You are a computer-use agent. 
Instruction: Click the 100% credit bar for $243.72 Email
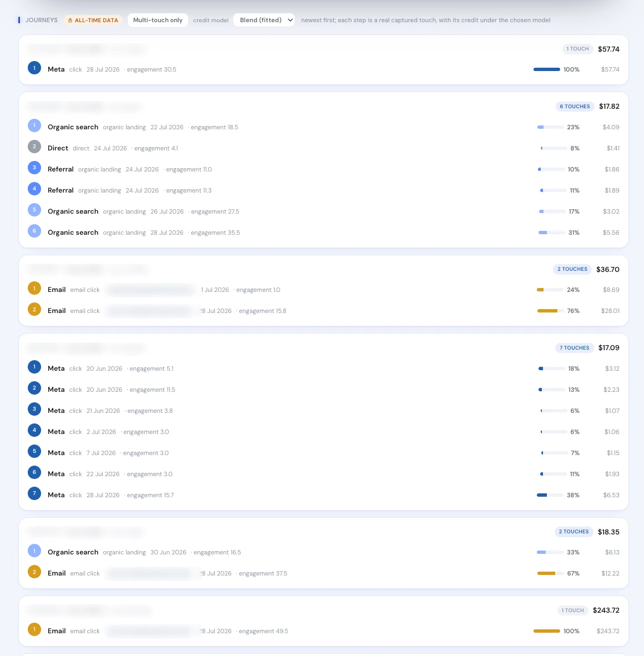(546, 631)
